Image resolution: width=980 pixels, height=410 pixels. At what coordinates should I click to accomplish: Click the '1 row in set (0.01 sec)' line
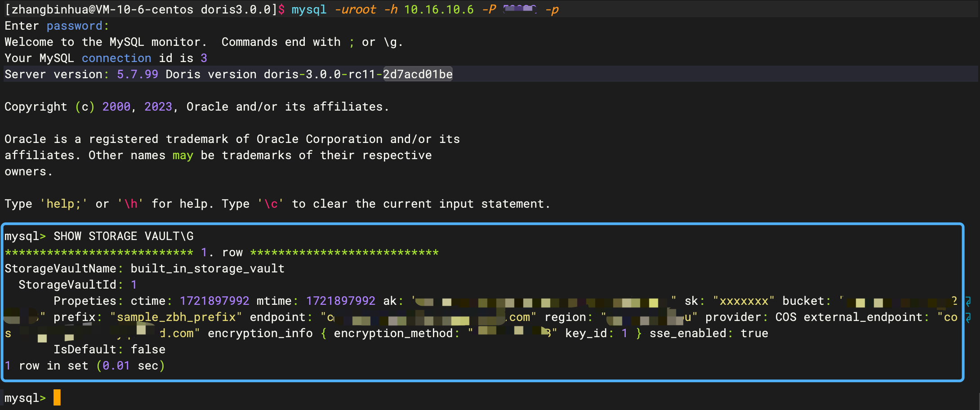85,365
